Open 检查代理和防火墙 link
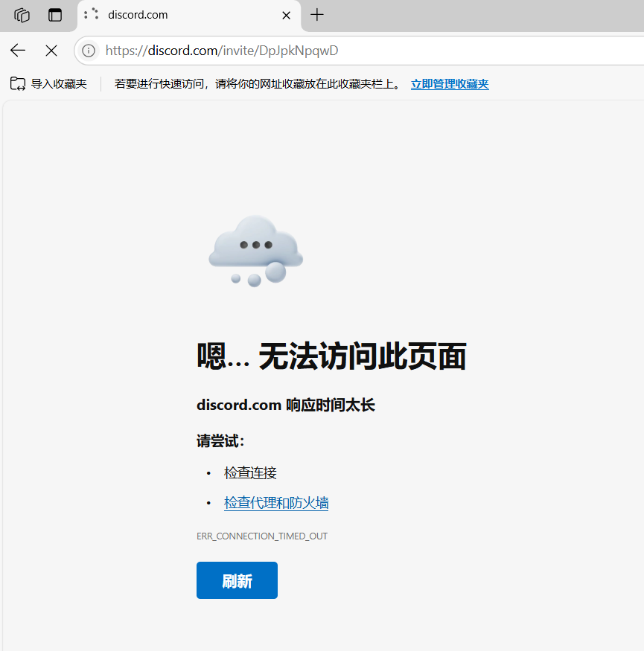Viewport: 644px width, 651px height. click(276, 503)
